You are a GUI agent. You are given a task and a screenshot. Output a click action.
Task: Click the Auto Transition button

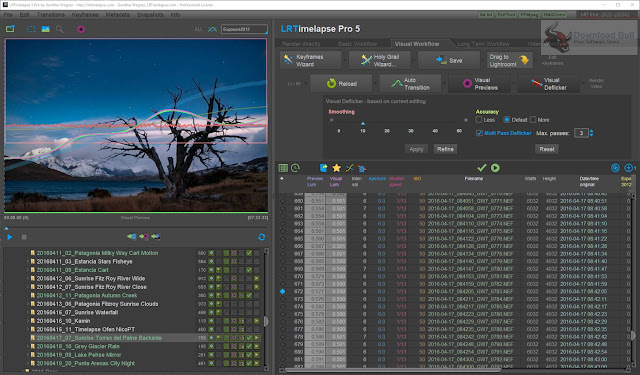coord(410,84)
